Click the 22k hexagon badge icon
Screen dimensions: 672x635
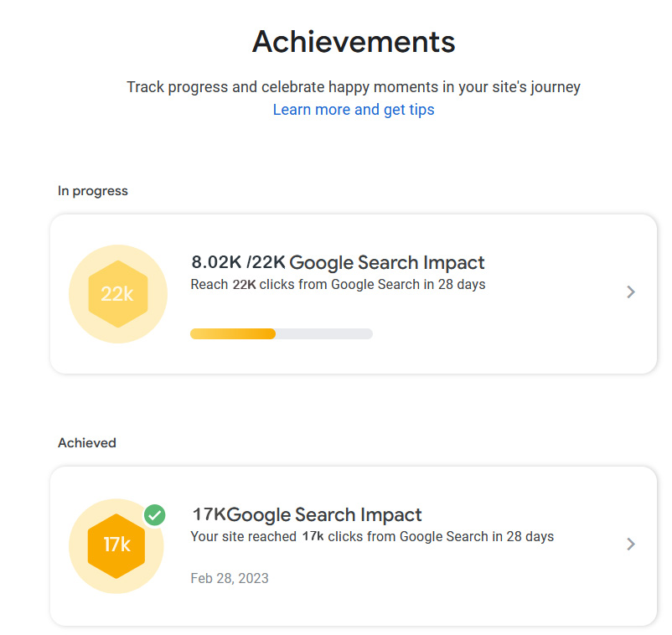pos(117,294)
